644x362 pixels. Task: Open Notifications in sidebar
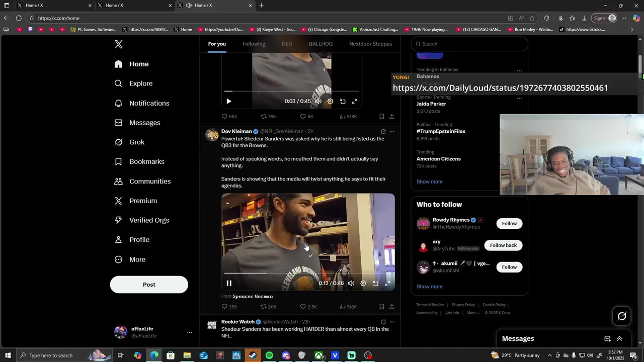coord(142,103)
